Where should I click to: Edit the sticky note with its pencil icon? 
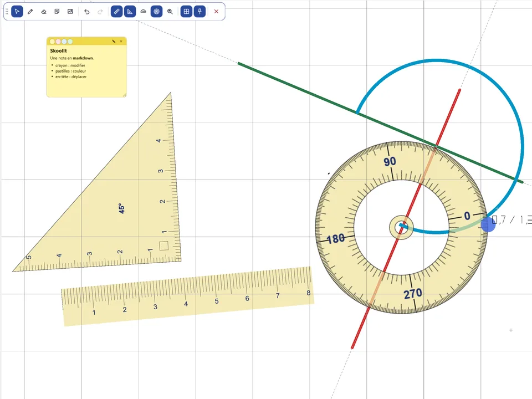[114, 42]
